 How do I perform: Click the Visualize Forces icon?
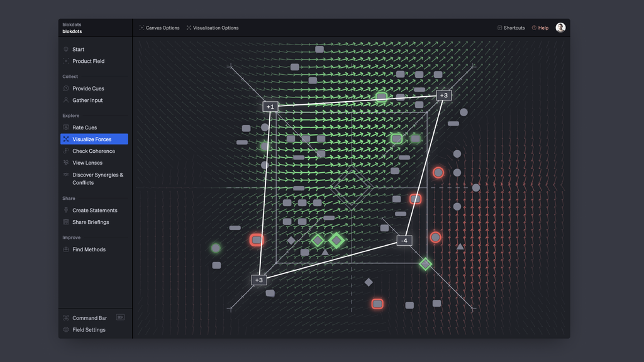[65, 139]
